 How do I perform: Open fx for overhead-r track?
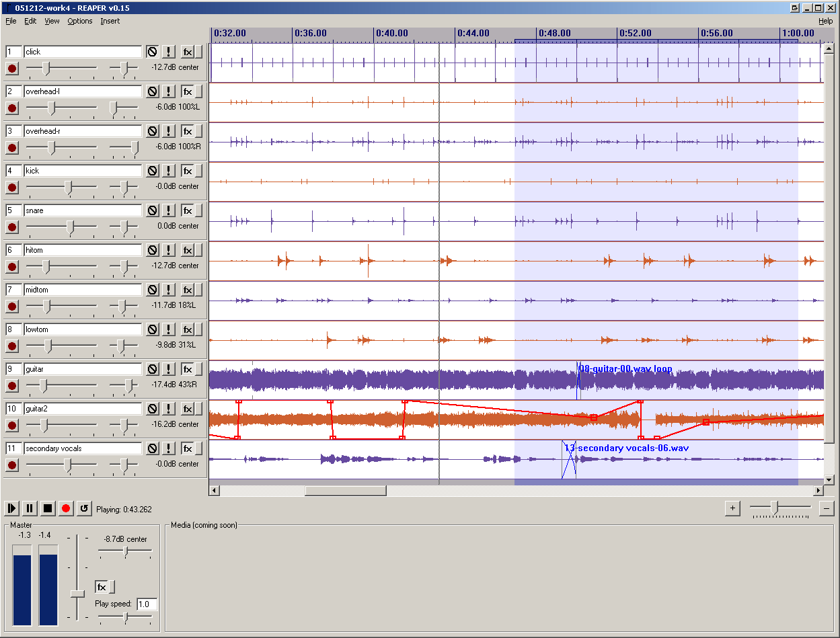[188, 131]
